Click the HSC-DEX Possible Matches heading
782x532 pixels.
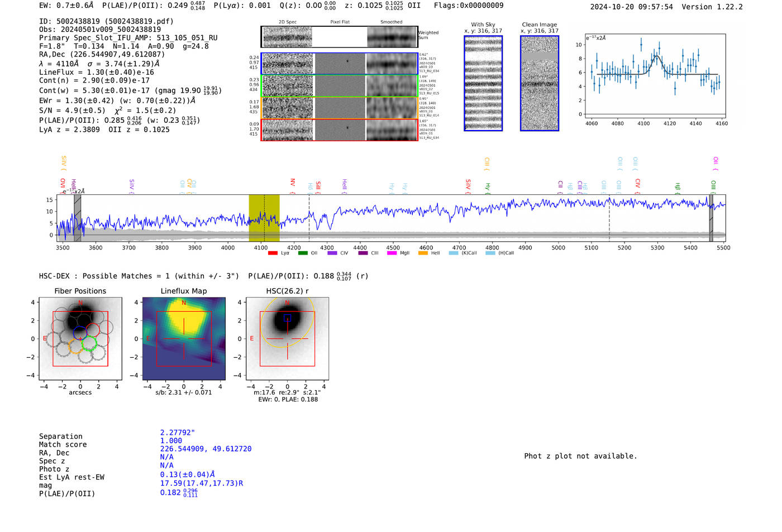(x=139, y=276)
